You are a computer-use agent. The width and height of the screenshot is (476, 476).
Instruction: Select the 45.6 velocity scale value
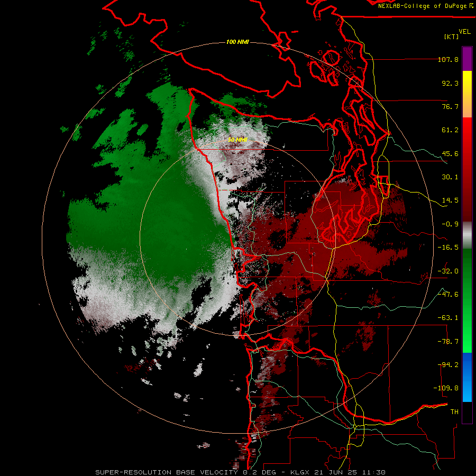coord(450,153)
